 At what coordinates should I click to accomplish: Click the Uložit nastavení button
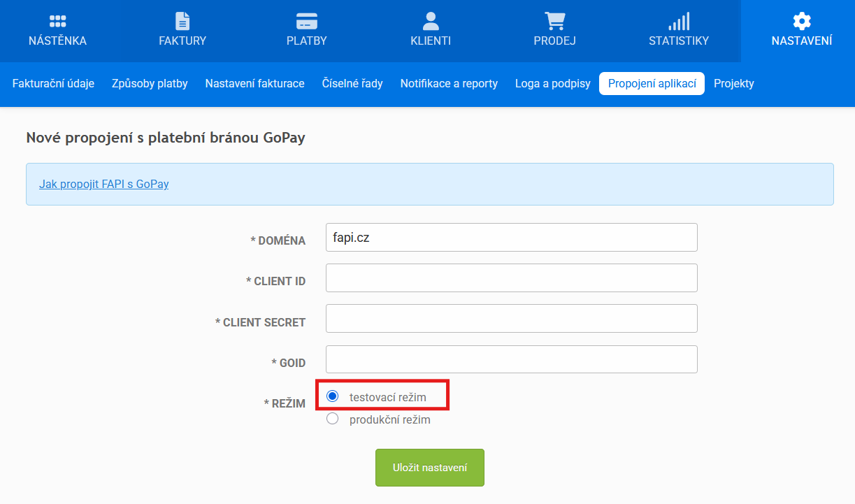(430, 468)
